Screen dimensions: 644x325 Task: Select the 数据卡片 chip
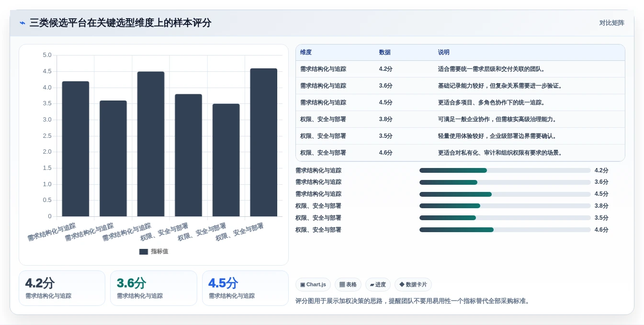point(413,284)
